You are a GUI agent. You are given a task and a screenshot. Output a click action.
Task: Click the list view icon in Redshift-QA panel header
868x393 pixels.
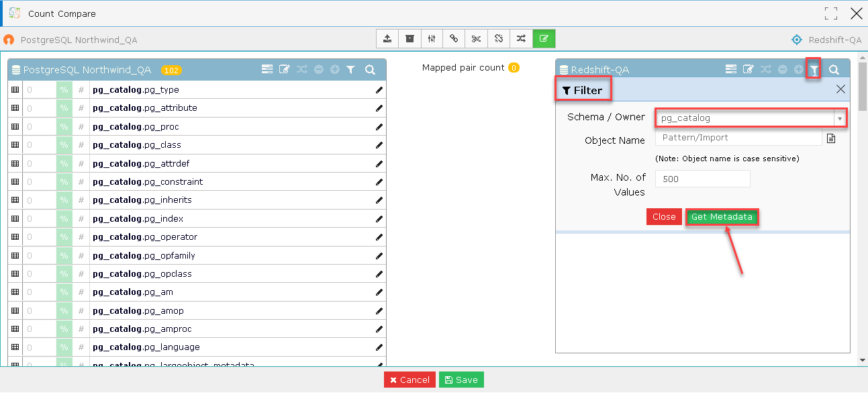731,69
